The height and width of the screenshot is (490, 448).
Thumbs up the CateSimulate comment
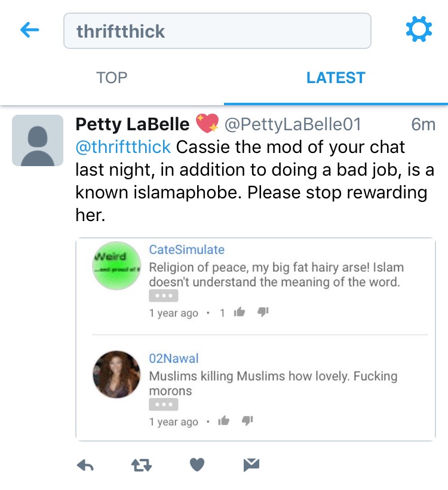(240, 312)
